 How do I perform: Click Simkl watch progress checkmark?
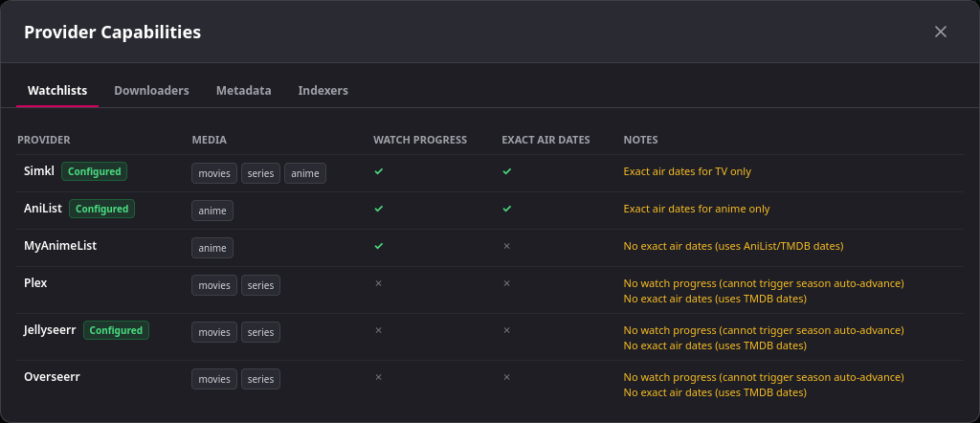pyautogui.click(x=378, y=171)
